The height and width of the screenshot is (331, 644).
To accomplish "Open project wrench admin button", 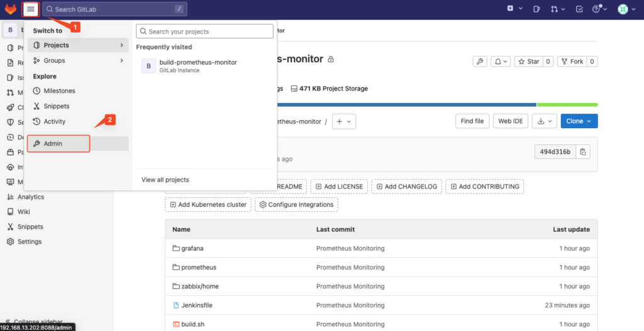I will (480, 62).
